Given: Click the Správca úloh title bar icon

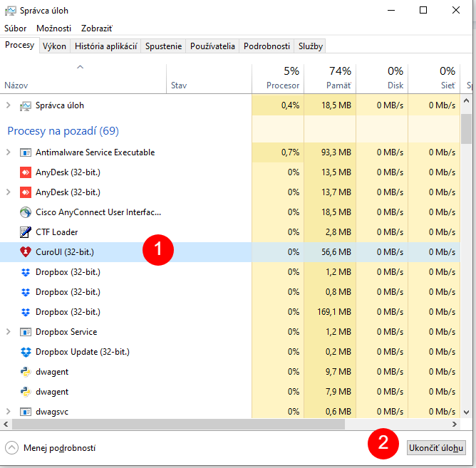Looking at the screenshot, I should coord(10,11).
